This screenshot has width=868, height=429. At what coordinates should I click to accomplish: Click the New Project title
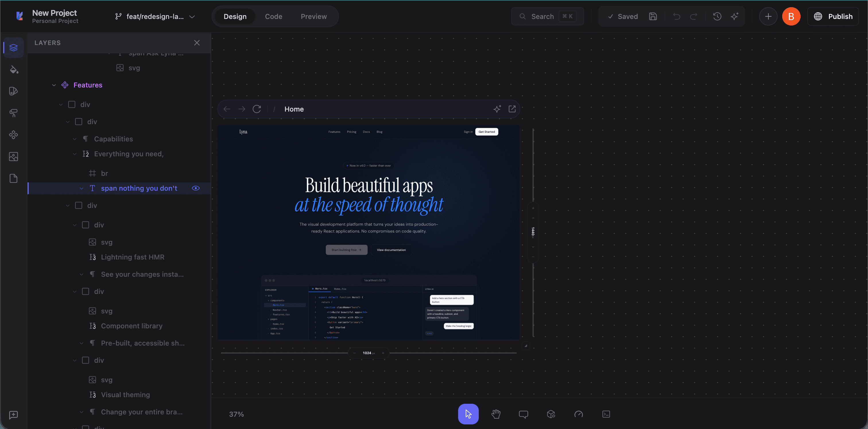click(x=55, y=13)
